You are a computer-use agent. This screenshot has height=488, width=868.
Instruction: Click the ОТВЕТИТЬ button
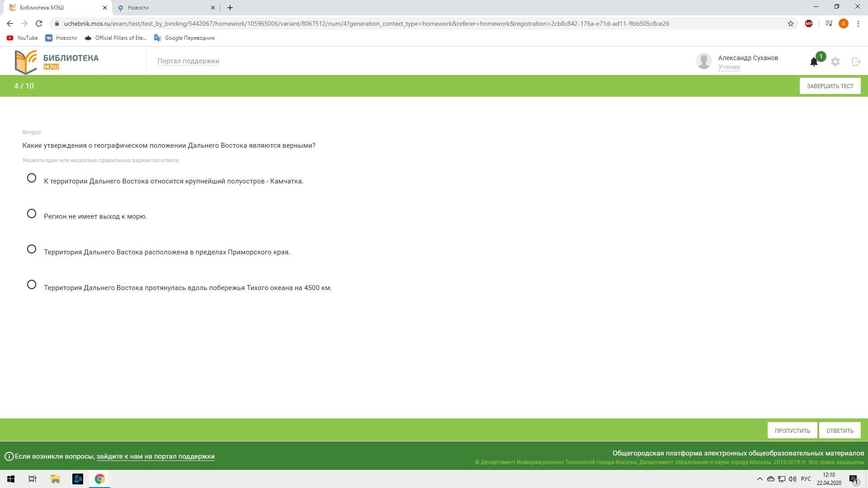(840, 431)
